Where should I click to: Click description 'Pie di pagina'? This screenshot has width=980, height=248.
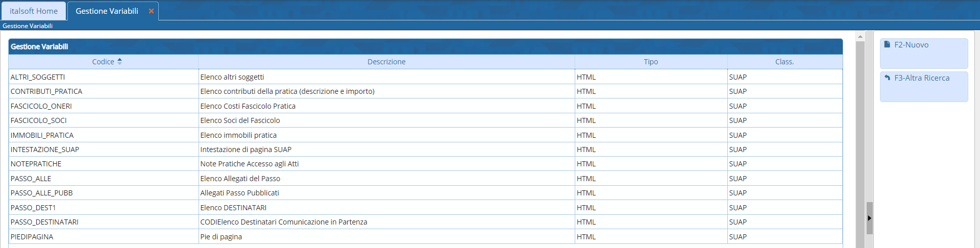[x=221, y=237]
